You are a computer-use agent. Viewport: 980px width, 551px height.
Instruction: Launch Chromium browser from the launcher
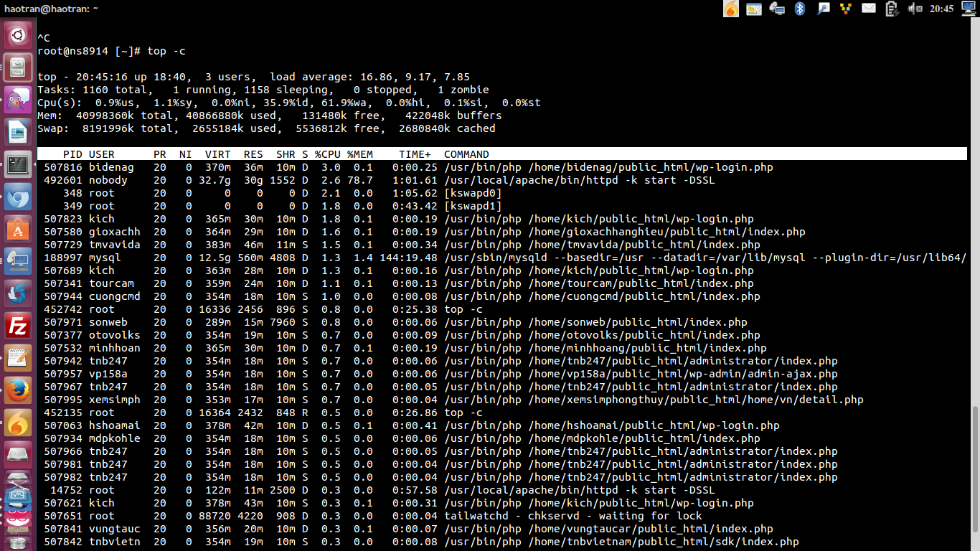coord(18,197)
